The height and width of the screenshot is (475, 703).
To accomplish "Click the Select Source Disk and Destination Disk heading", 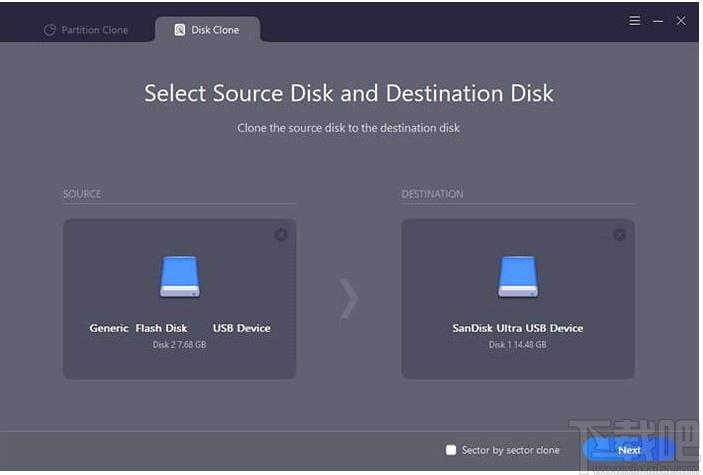I will coord(349,93).
